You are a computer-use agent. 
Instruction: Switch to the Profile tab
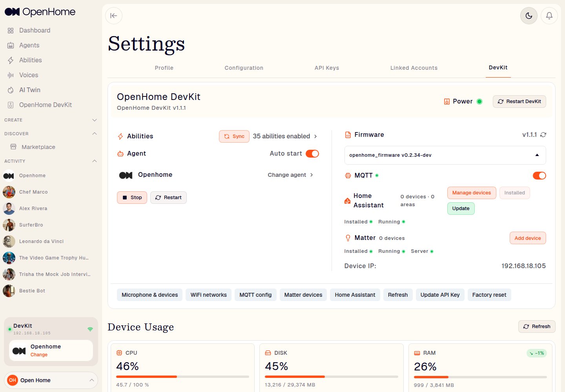point(164,68)
